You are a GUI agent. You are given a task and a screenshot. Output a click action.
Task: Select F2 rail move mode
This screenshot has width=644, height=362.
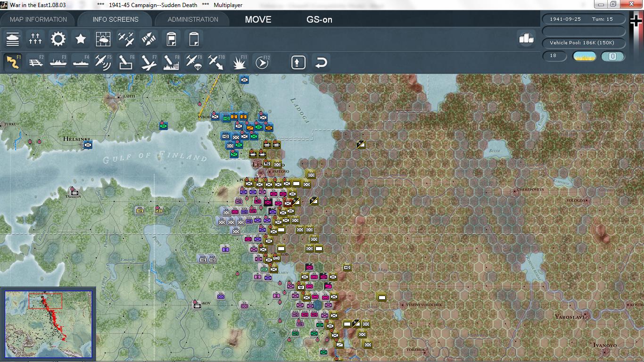coord(35,62)
